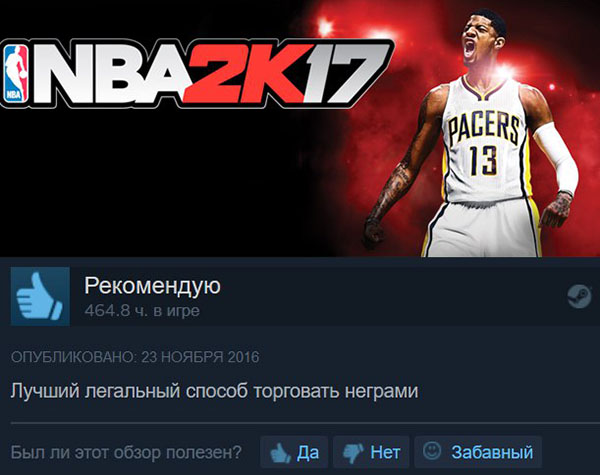Click the NBA league logo emblem
The image size is (600, 475).
[16, 74]
